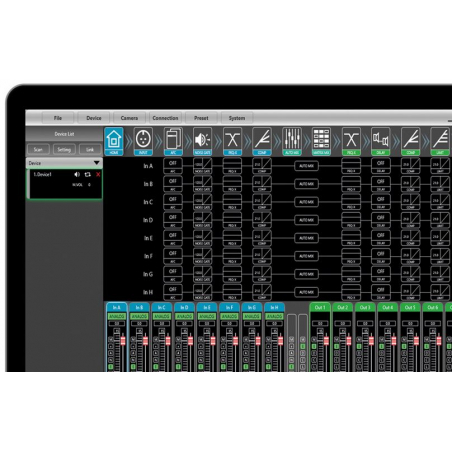The height and width of the screenshot is (452, 452).
Task: Toggle the ANALOG source on channel In A
Action: (117, 316)
